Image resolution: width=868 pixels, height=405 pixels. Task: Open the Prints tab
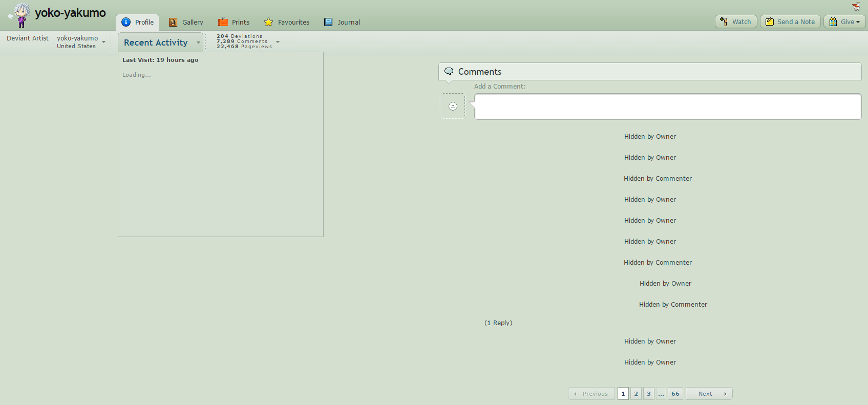234,22
